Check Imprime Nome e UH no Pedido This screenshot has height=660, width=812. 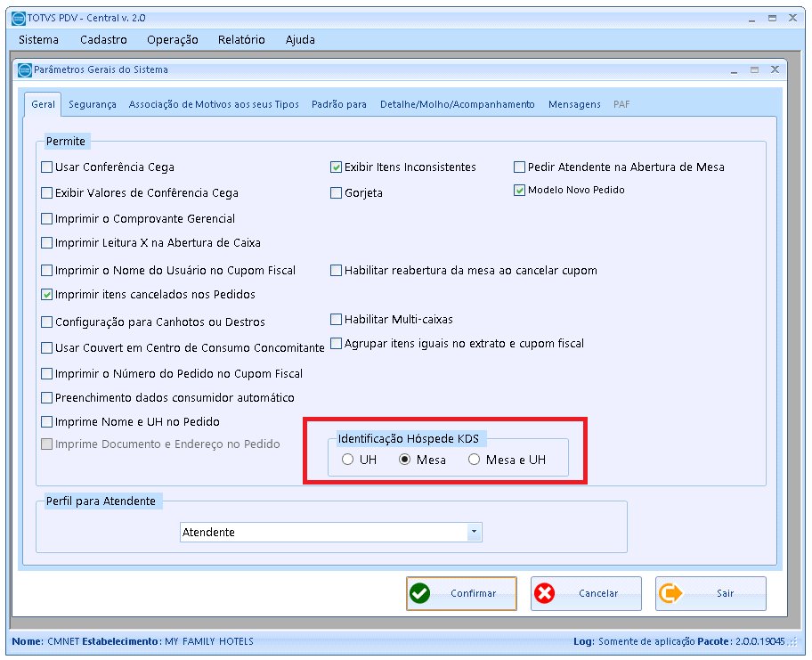coord(46,421)
